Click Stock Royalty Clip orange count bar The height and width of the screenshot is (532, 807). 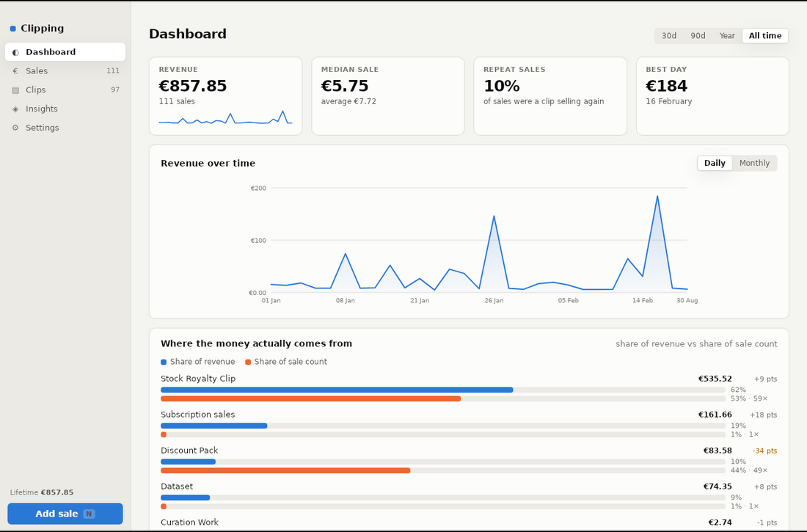coord(311,398)
